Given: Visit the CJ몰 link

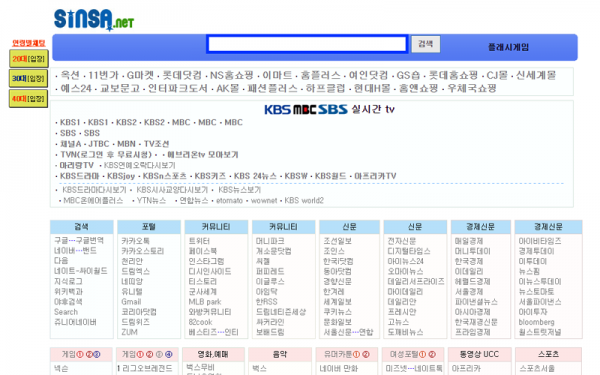Looking at the screenshot, I should pos(497,75).
